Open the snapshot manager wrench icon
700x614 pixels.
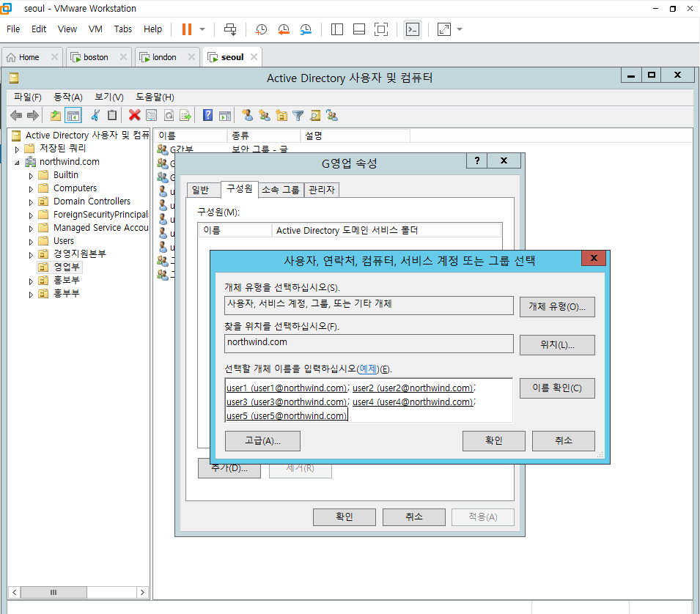306,29
